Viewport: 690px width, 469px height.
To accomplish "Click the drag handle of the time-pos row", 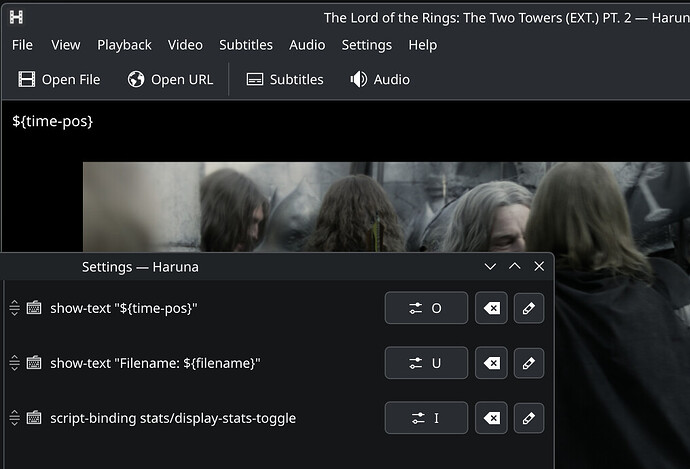I will coord(14,309).
